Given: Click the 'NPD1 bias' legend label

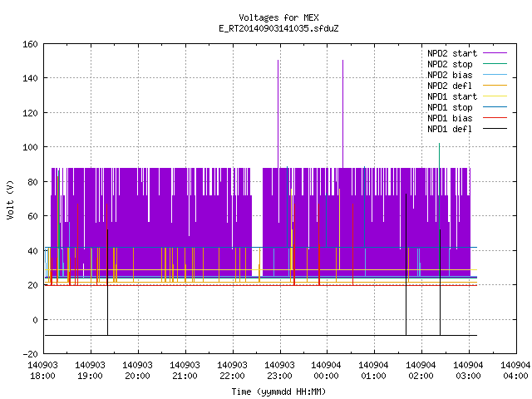Looking at the screenshot, I should pyautogui.click(x=450, y=118).
